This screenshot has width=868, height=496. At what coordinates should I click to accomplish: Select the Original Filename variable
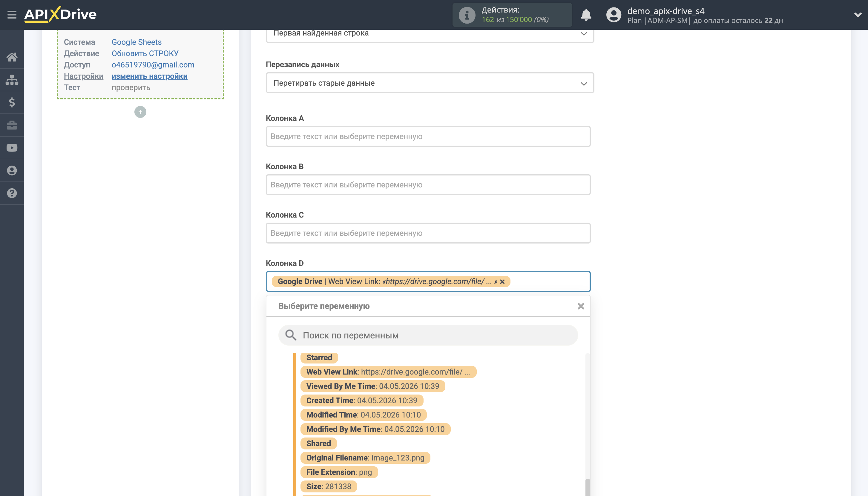(365, 458)
